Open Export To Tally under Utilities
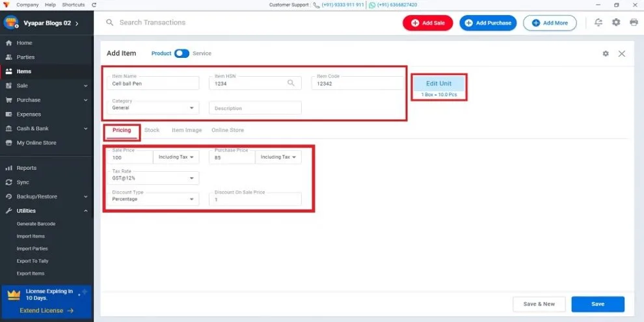 [33, 261]
